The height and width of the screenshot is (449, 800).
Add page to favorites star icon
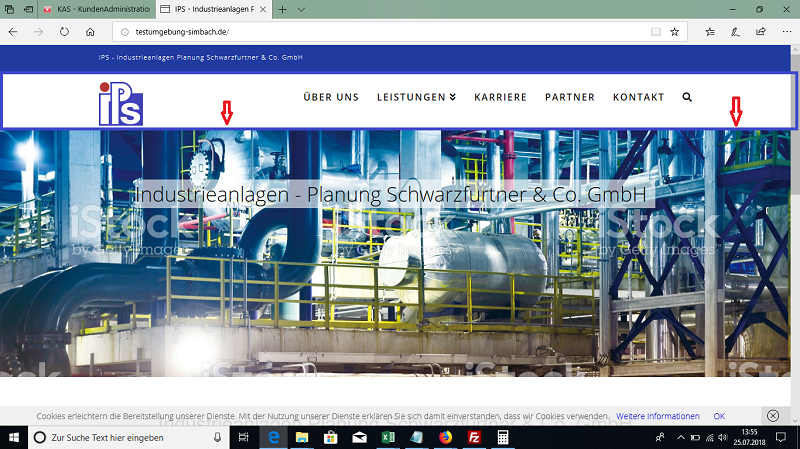pos(674,32)
